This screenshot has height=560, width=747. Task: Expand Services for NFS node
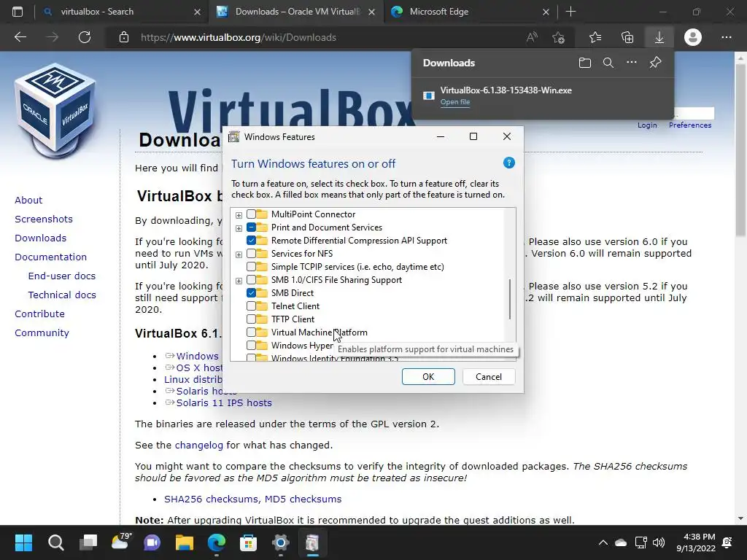[239, 254]
